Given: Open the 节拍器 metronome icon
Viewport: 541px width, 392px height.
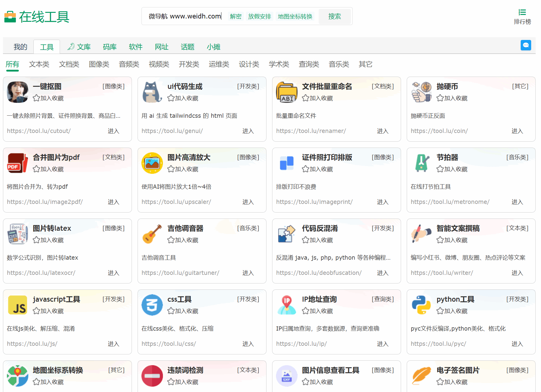Looking at the screenshot, I should point(421,163).
